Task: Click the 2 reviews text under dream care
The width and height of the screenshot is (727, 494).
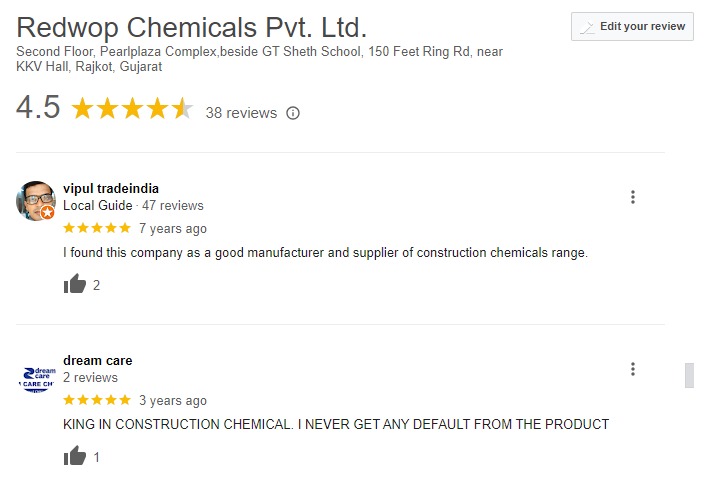Action: click(x=90, y=378)
